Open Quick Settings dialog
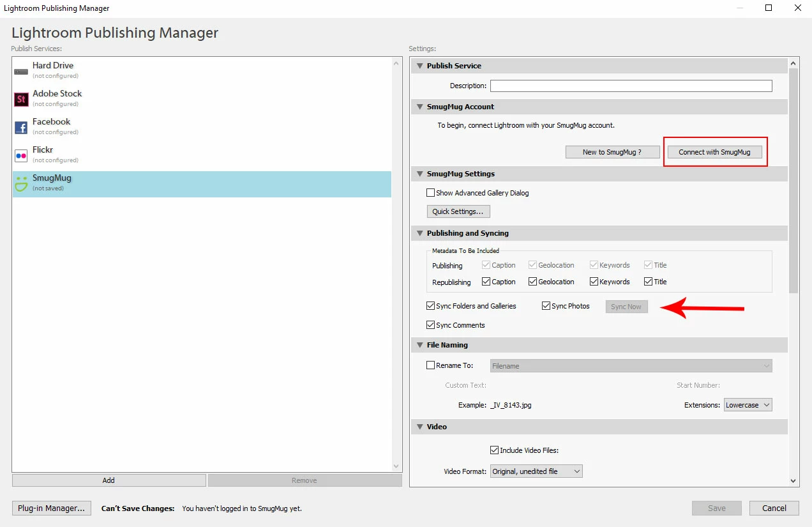Screen dimensions: 812x527 [458, 211]
